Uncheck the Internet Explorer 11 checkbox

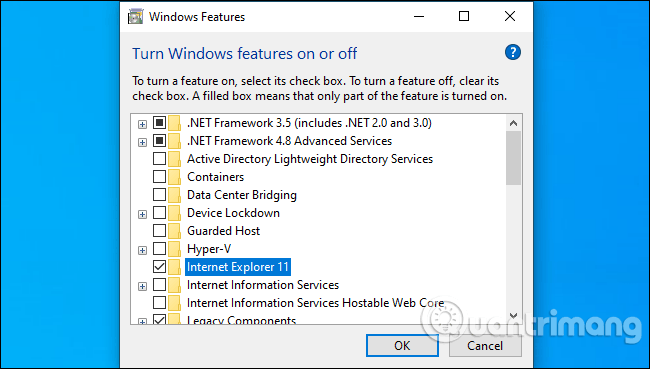(x=160, y=267)
